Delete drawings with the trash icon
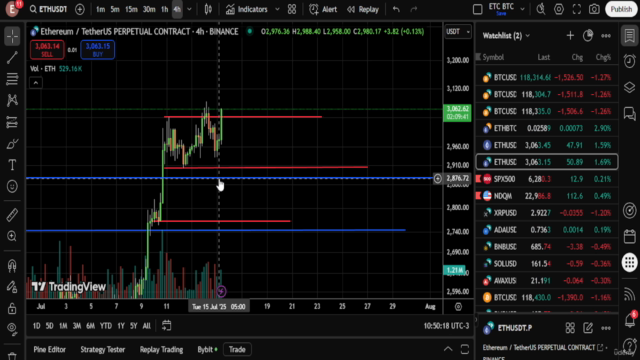 12,356
